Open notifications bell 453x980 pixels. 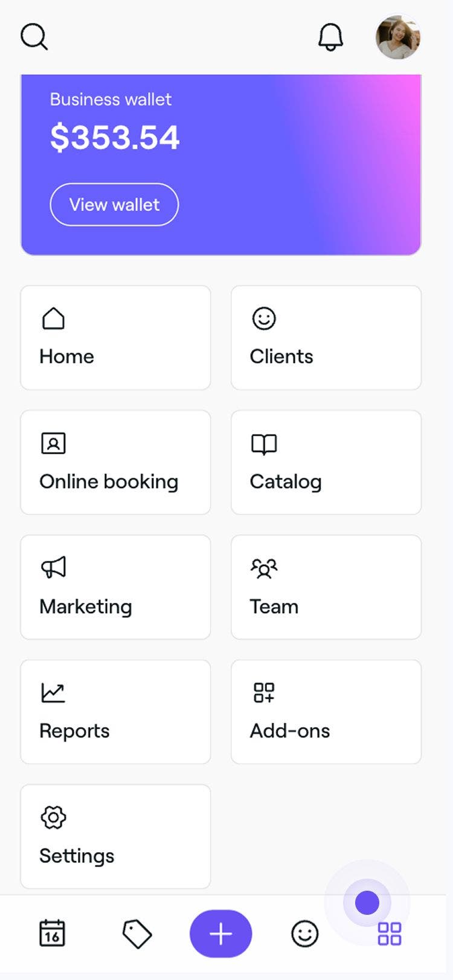[330, 37]
